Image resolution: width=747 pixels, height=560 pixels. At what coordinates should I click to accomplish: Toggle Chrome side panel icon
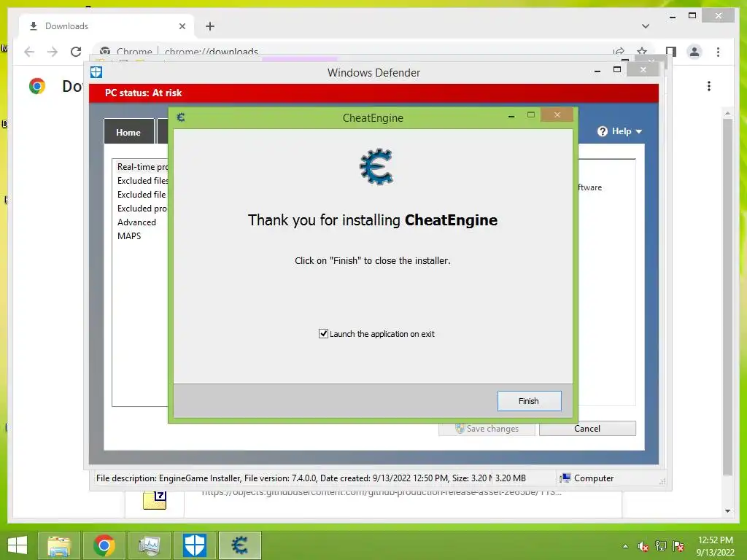[x=671, y=52]
